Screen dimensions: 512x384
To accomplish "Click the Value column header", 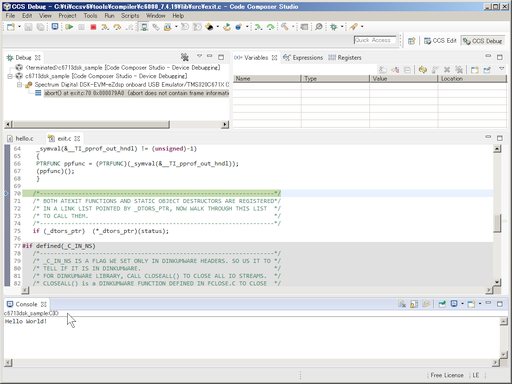I will pos(403,79).
